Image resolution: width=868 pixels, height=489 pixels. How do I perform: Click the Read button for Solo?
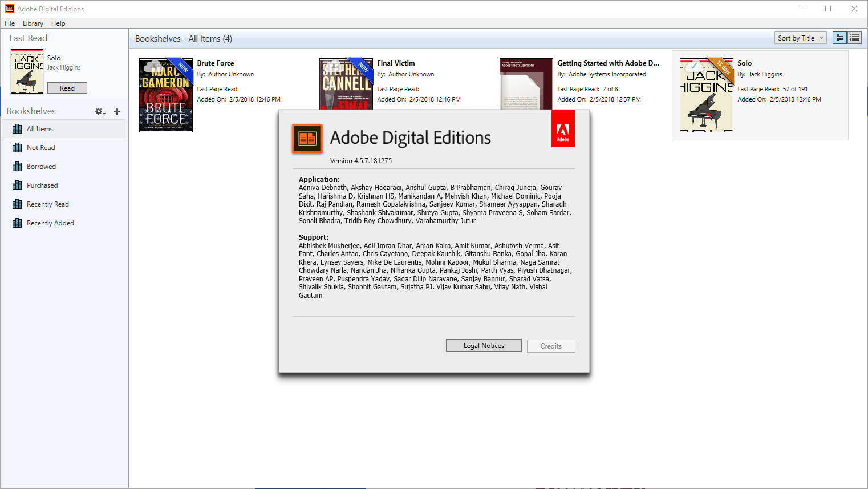67,88
